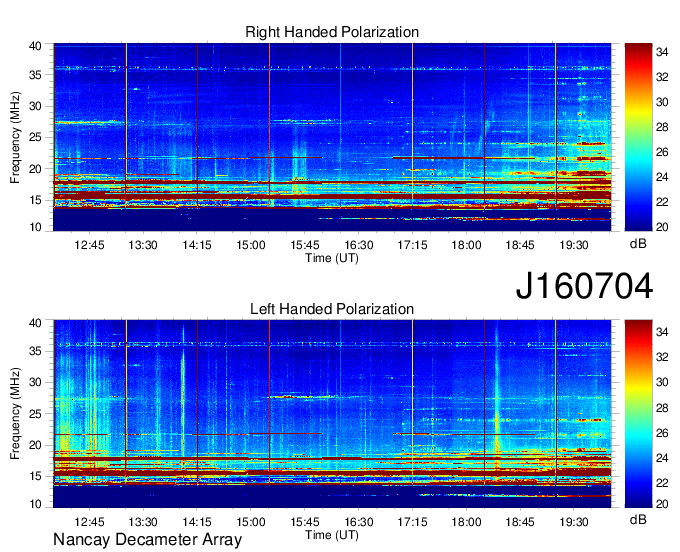The height and width of the screenshot is (552, 680).
Task: Click the dB label under the upper color bar
Action: click(x=638, y=244)
